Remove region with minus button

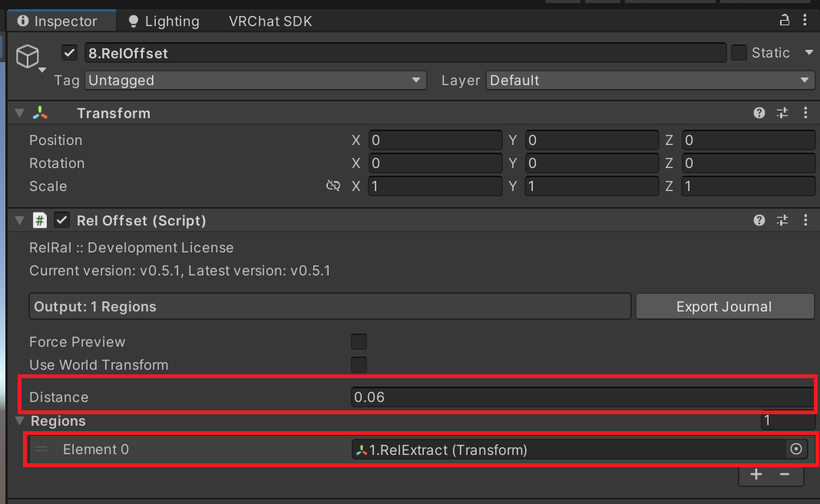click(x=785, y=474)
